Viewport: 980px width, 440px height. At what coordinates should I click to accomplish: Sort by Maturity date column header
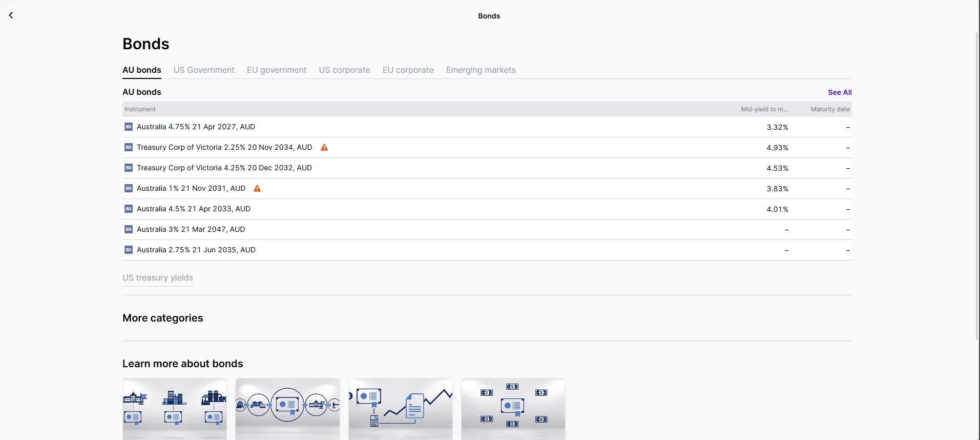[x=830, y=109]
